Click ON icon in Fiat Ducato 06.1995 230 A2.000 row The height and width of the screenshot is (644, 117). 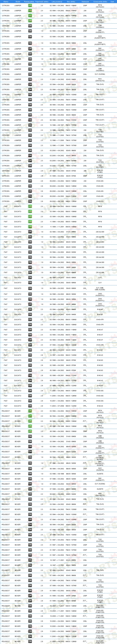(30, 272)
